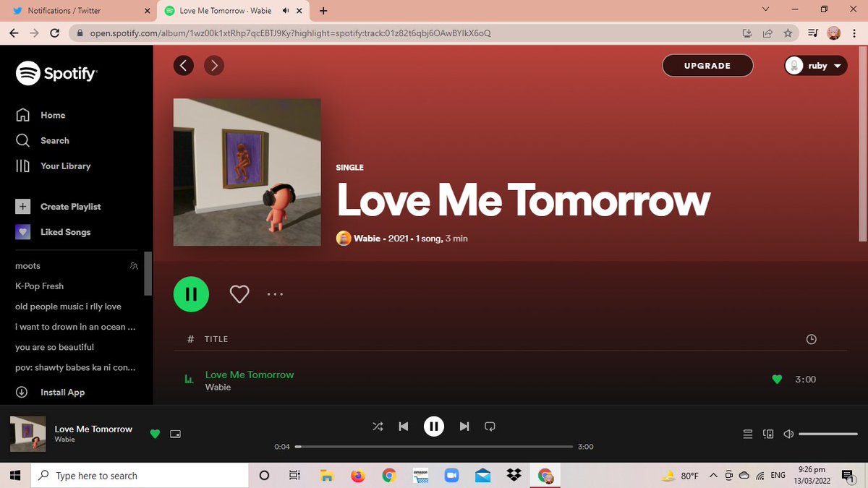This screenshot has width=868, height=488.
Task: Click the collaborative icon next to moots
Action: (134, 266)
